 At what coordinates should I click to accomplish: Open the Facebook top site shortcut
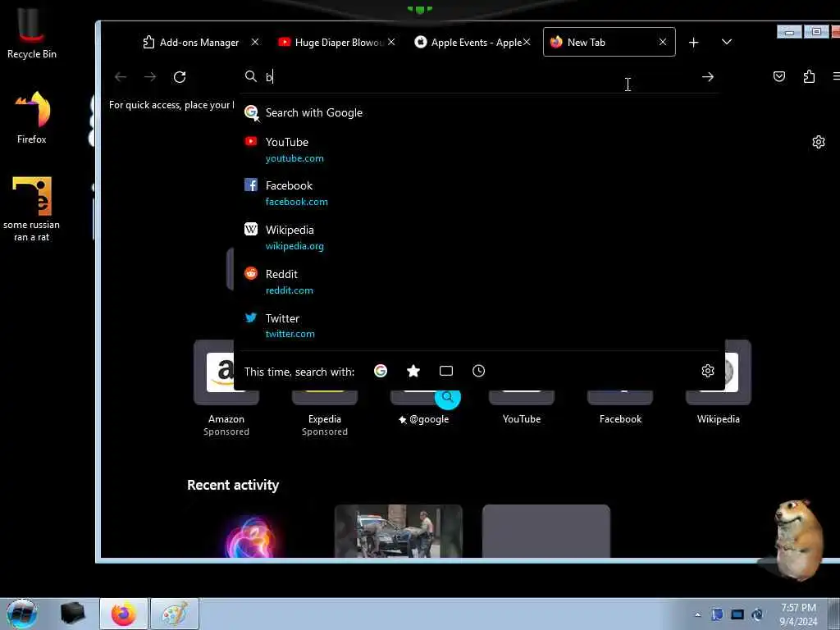[x=620, y=409]
